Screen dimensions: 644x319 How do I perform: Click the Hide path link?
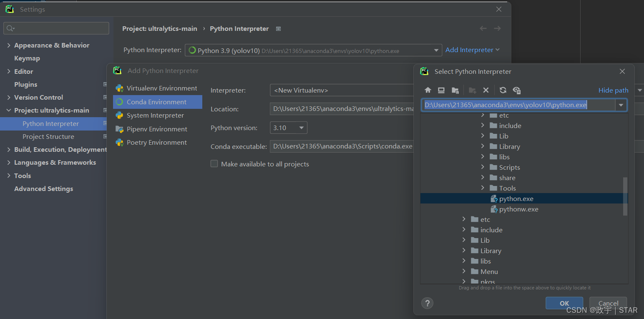[613, 90]
